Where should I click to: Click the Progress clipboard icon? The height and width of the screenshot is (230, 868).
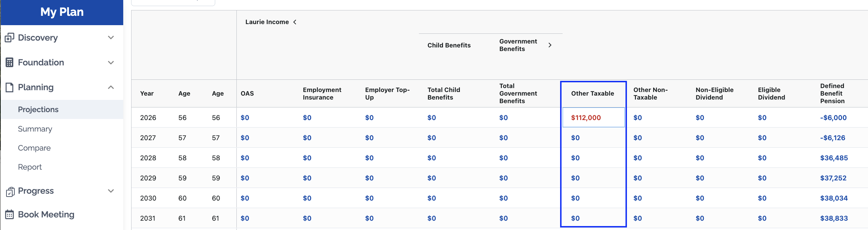(x=10, y=192)
